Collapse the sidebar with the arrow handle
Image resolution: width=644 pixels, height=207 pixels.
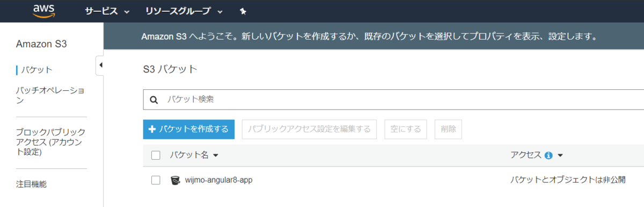(100, 66)
